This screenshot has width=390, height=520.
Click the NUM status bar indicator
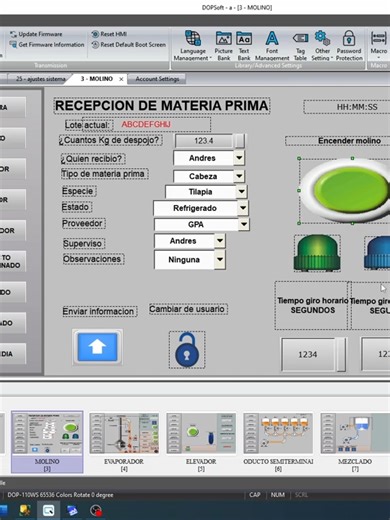[277, 495]
